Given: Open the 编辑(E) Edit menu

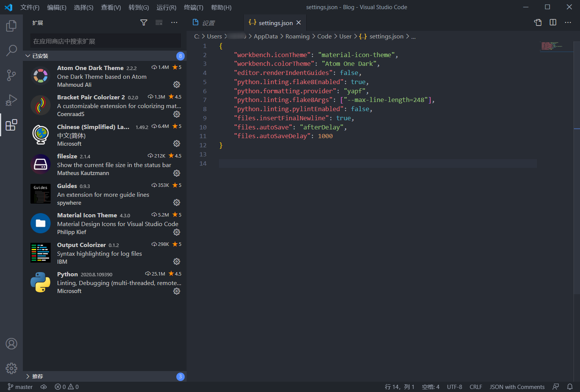Looking at the screenshot, I should (x=57, y=7).
